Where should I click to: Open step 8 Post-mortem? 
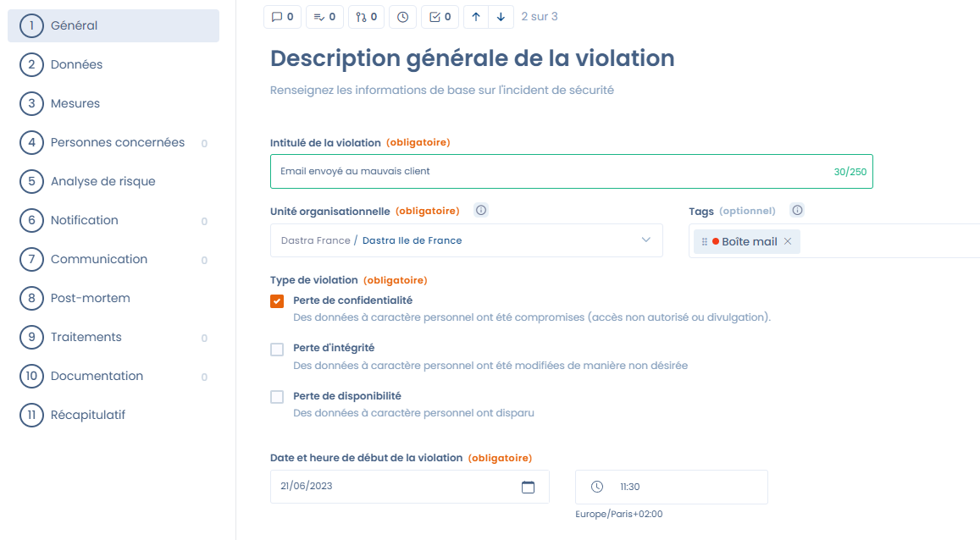tap(114, 299)
